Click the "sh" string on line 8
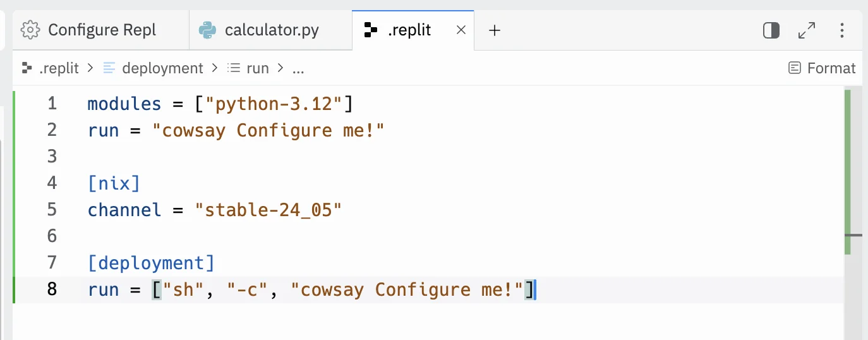This screenshot has height=340, width=868. pyautogui.click(x=183, y=289)
